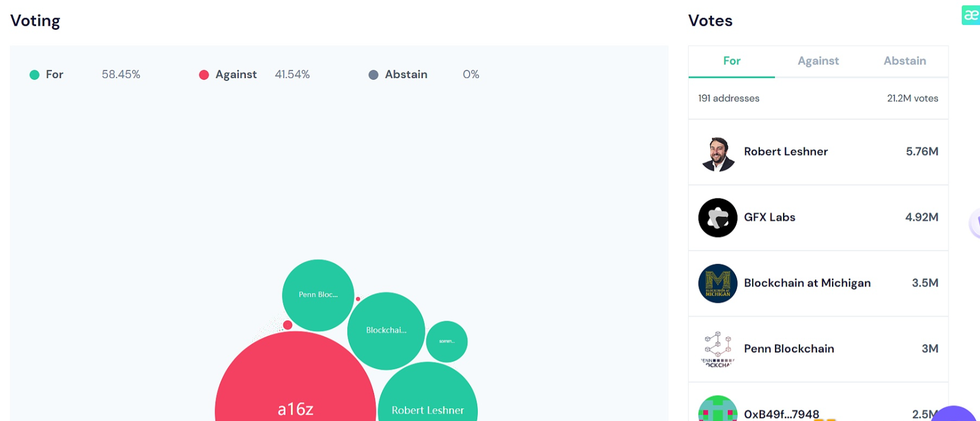Click the green æ icon in the corner

(x=970, y=15)
